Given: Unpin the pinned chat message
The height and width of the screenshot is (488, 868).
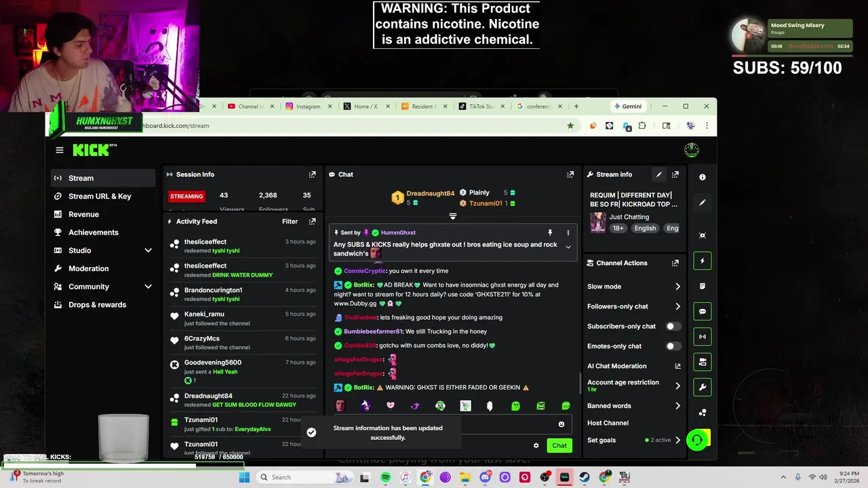Looking at the screenshot, I should [x=550, y=232].
